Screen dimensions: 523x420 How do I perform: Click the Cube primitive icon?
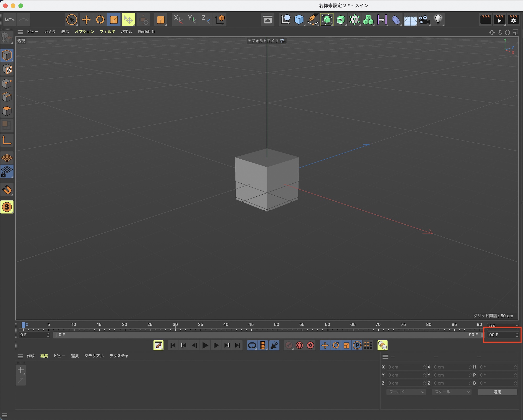click(299, 20)
